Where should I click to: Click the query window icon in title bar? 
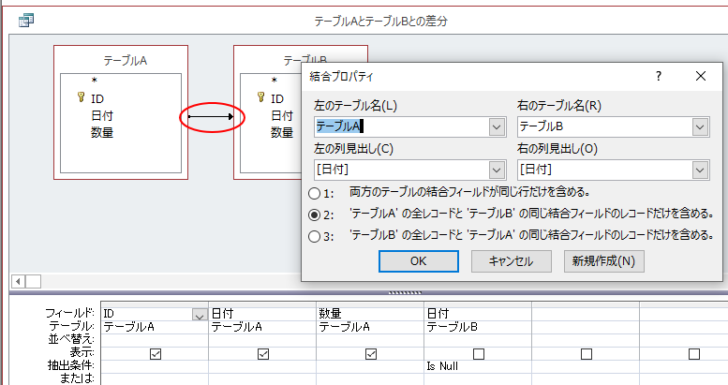pyautogui.click(x=26, y=20)
